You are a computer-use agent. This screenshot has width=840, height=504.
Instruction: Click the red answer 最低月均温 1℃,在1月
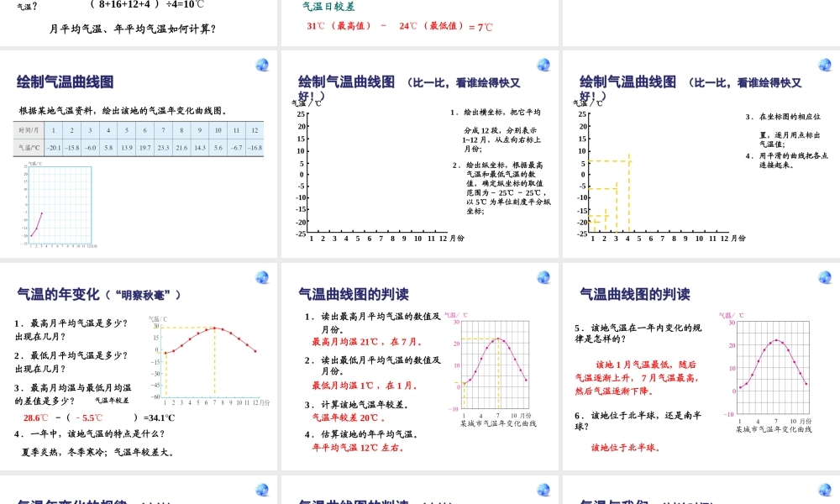coord(365,385)
